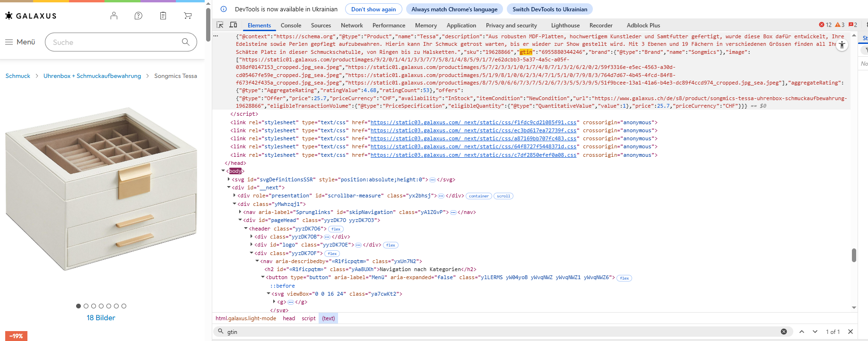This screenshot has height=341, width=868.
Task: Select fourth image carousel dot
Action: [101, 306]
